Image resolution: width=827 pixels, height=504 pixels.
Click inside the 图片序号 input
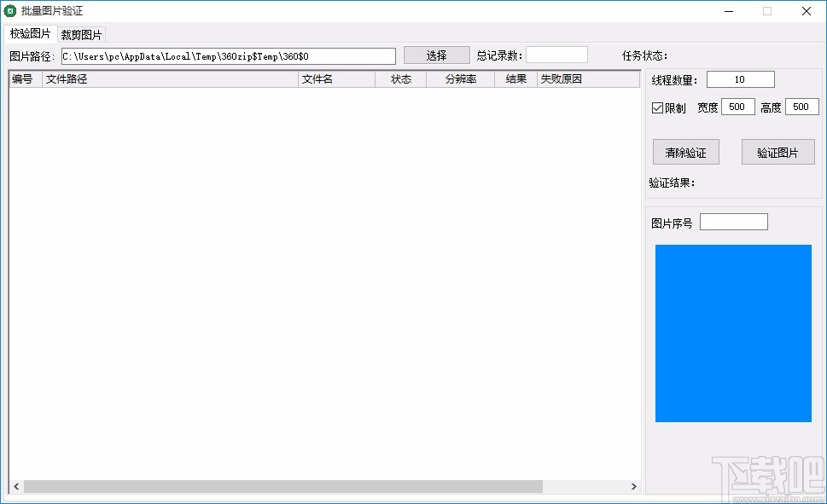(732, 221)
